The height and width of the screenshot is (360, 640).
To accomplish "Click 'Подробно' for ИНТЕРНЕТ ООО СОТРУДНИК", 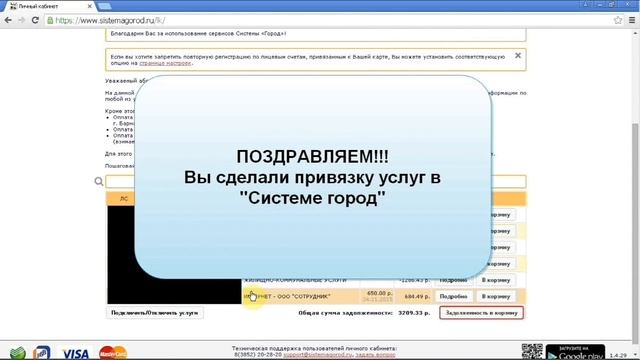I will (x=453, y=296).
